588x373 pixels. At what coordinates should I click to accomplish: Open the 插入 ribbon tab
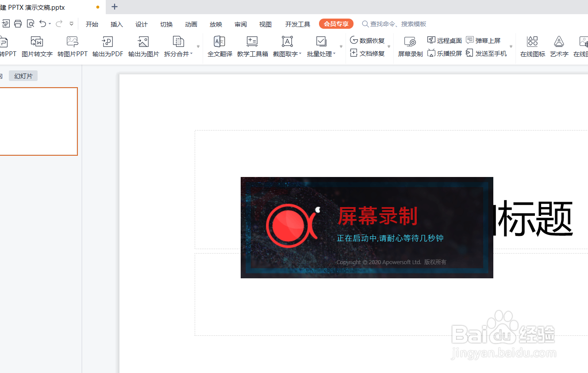click(117, 24)
